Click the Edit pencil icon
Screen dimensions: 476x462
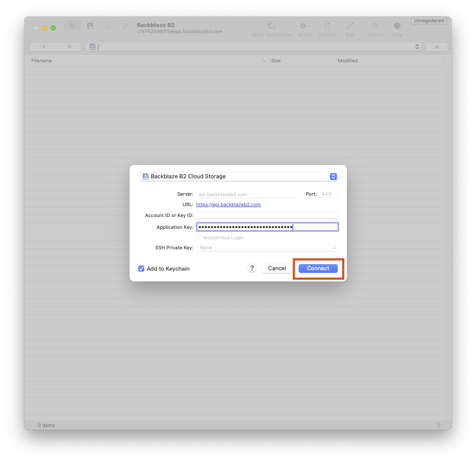350,26
